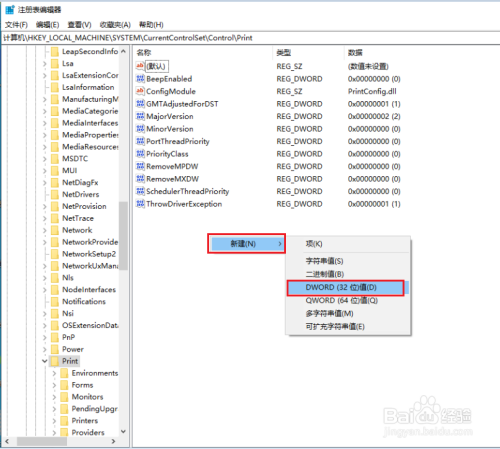Expand the Environments subkey
This screenshot has height=449, width=500.
pos(54,373)
